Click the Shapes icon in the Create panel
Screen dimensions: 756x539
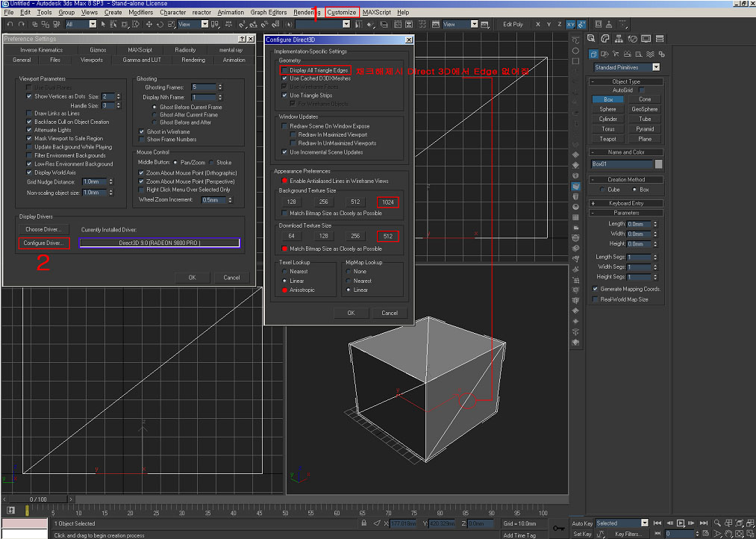605,54
